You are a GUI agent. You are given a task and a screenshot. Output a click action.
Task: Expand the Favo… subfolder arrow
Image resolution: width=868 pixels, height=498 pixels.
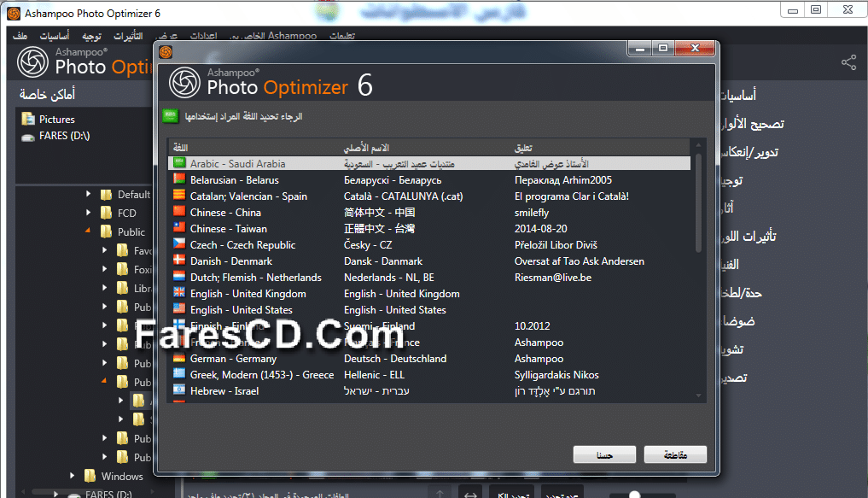104,250
